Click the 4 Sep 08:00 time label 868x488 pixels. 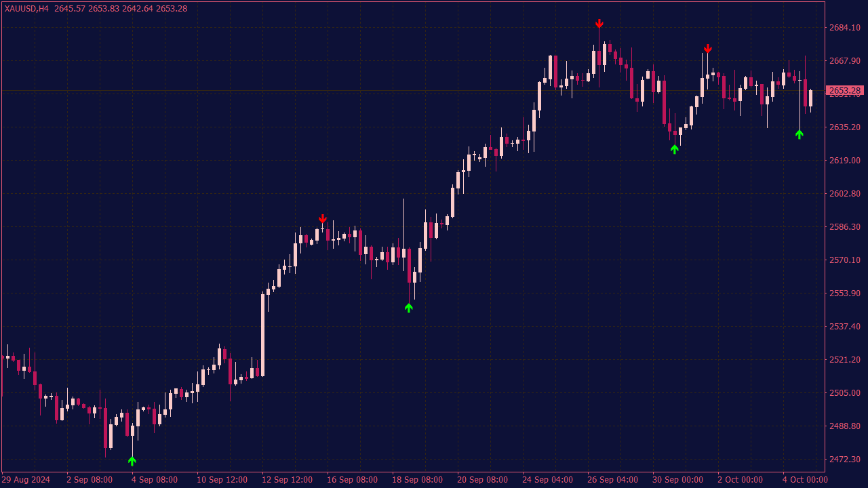pyautogui.click(x=155, y=480)
